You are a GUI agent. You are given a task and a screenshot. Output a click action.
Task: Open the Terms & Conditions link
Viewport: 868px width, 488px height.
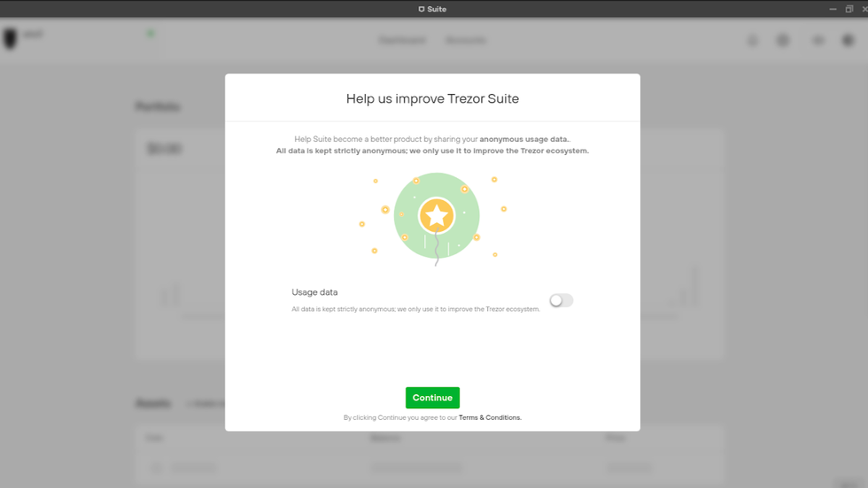coord(490,418)
